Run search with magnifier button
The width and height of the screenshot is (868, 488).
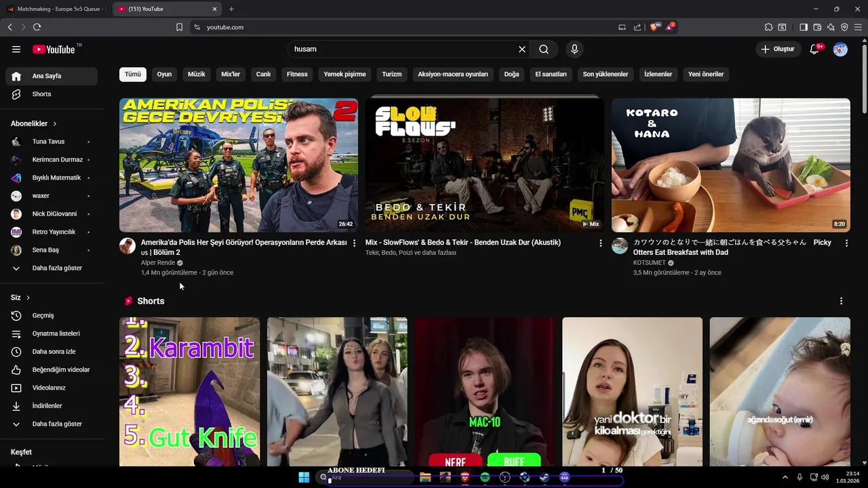pos(544,49)
